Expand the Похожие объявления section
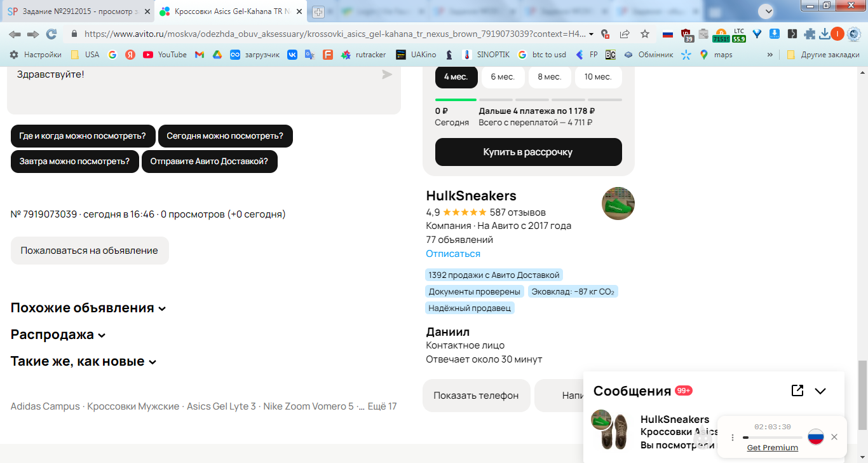Screen dimensions: 868x463 (88, 308)
